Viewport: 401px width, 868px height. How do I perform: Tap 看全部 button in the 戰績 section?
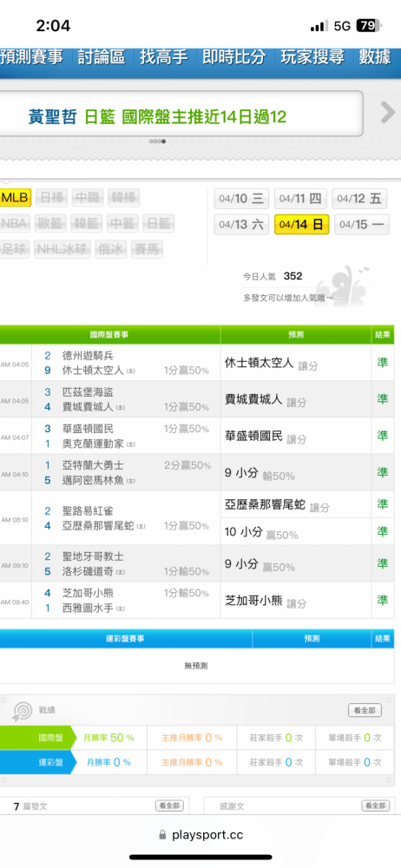[x=365, y=710]
